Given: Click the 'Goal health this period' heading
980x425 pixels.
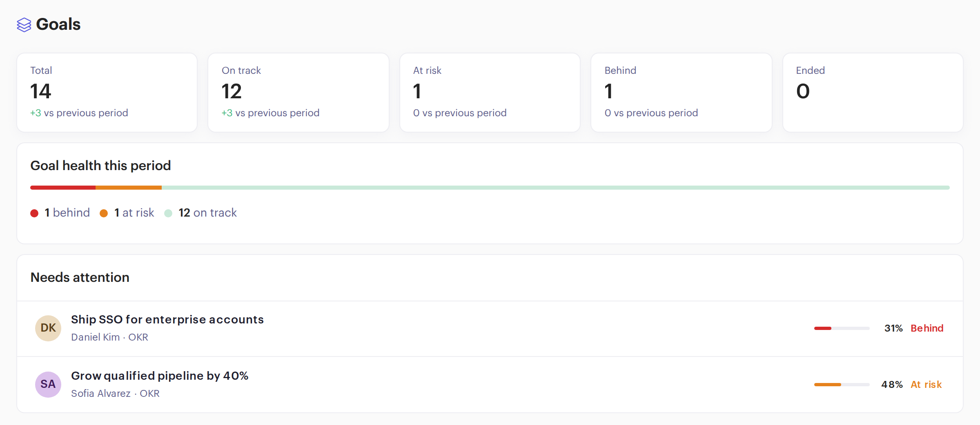Looking at the screenshot, I should pyautogui.click(x=100, y=166).
